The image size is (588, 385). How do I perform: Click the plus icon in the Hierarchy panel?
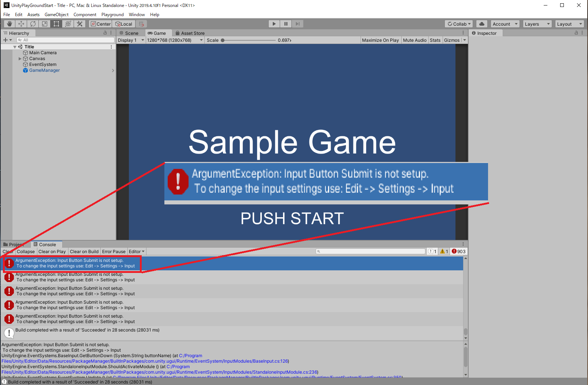[x=5, y=40]
